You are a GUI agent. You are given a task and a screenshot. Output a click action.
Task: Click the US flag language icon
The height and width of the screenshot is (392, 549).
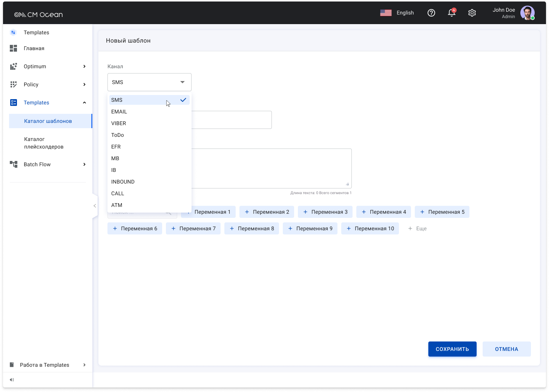tap(386, 13)
